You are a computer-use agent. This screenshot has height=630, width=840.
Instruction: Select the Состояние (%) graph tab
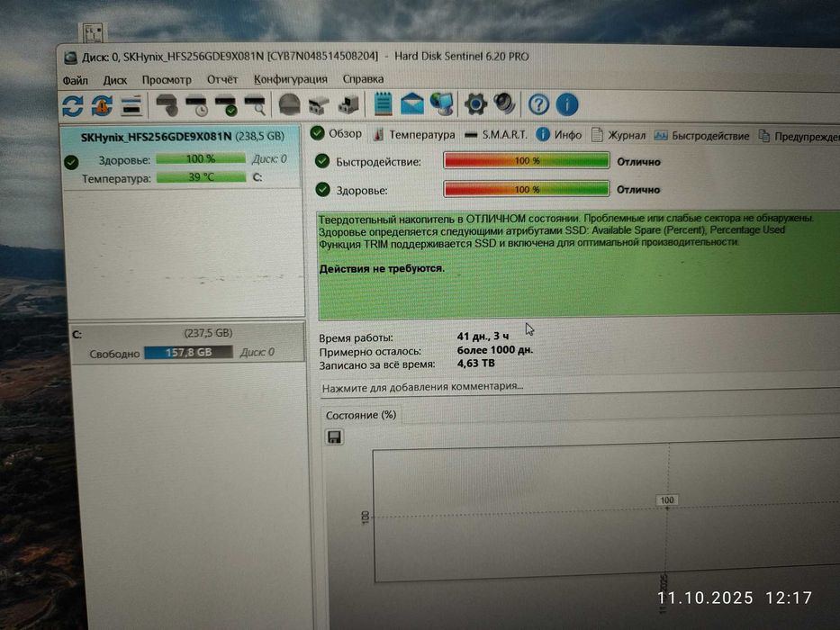point(361,415)
